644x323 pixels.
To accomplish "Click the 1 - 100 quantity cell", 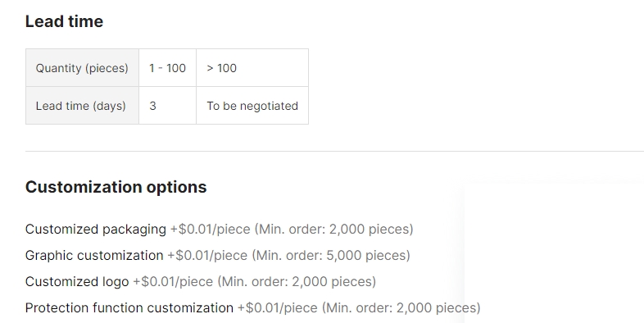I will (168, 68).
